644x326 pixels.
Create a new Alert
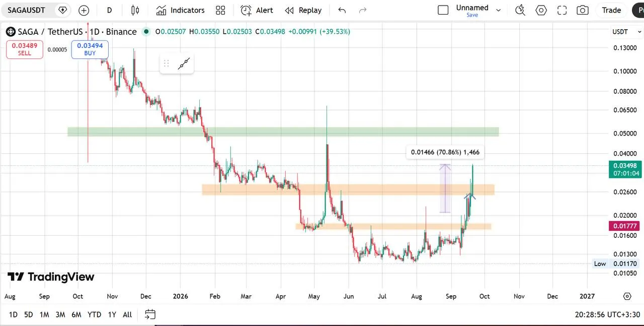[x=257, y=10]
